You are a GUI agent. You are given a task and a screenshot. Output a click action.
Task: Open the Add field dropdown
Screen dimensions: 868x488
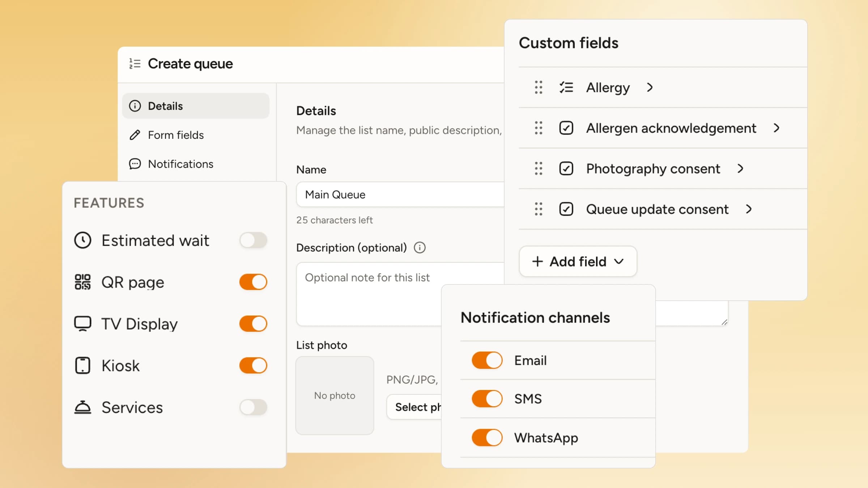[578, 261]
